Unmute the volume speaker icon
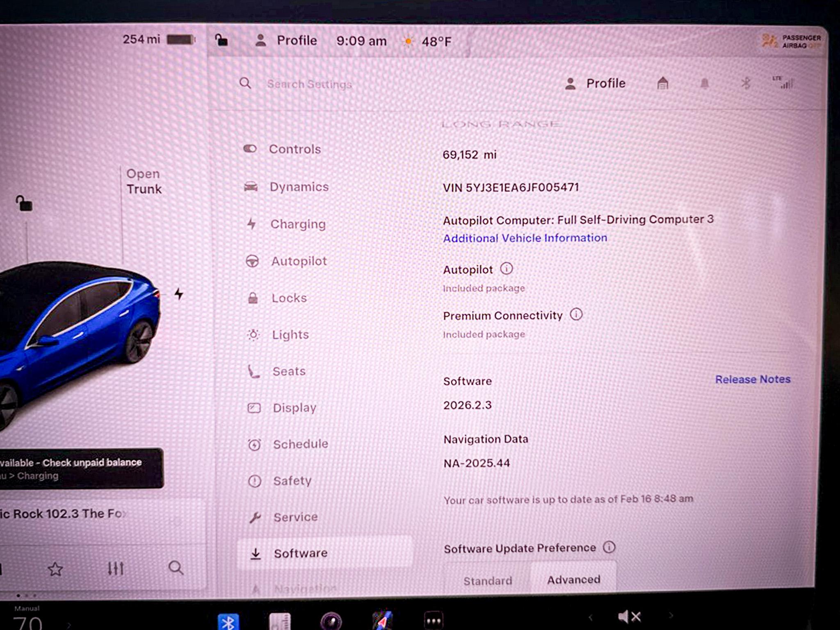The height and width of the screenshot is (630, 840). click(629, 616)
